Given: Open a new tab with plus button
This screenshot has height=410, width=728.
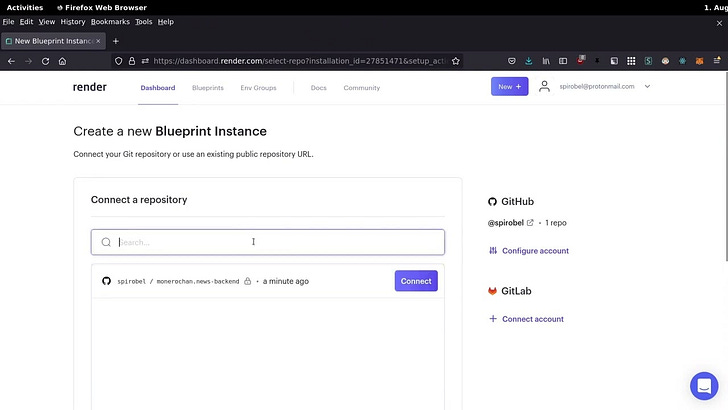Looking at the screenshot, I should pos(116,41).
